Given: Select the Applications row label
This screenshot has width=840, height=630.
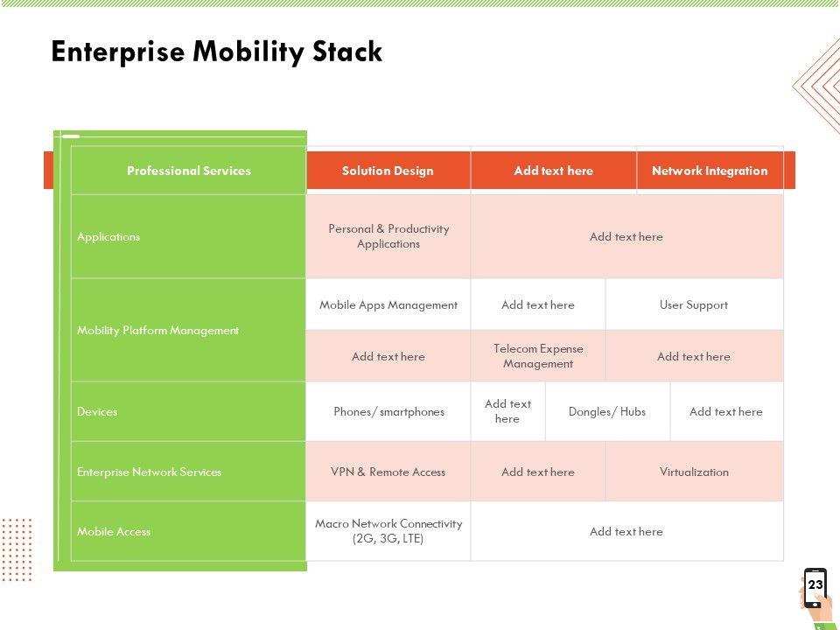Looking at the screenshot, I should (x=108, y=236).
